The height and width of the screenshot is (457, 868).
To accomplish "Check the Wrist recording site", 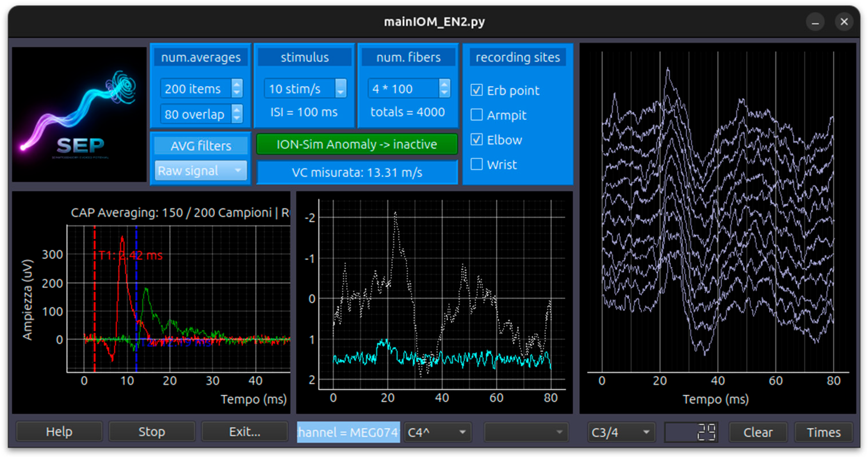I will point(476,164).
